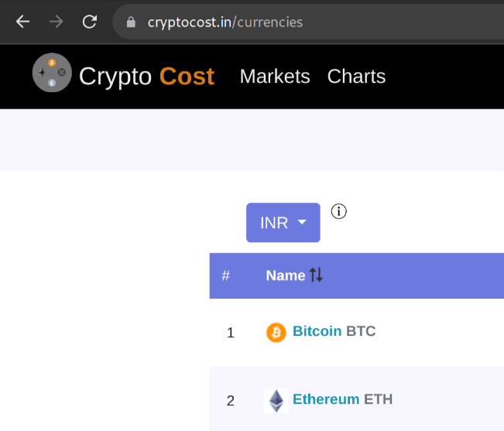Click the padlock site security icon

(131, 22)
